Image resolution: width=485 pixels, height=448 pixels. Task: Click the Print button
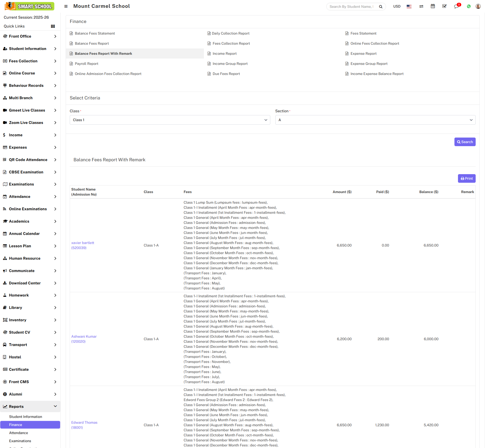(x=467, y=178)
